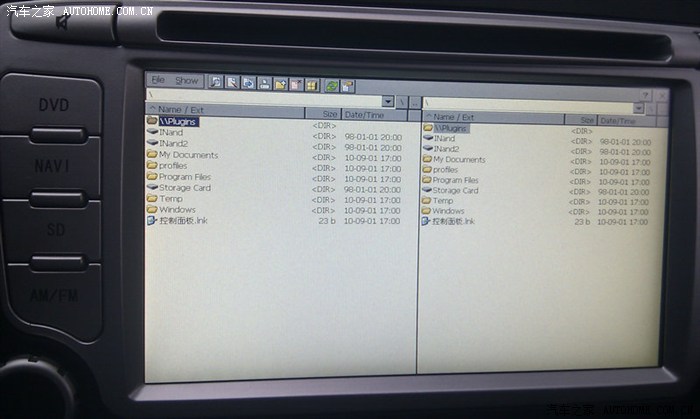The height and width of the screenshot is (419, 700).
Task: Select My Documents folder in right panel
Action: [459, 159]
